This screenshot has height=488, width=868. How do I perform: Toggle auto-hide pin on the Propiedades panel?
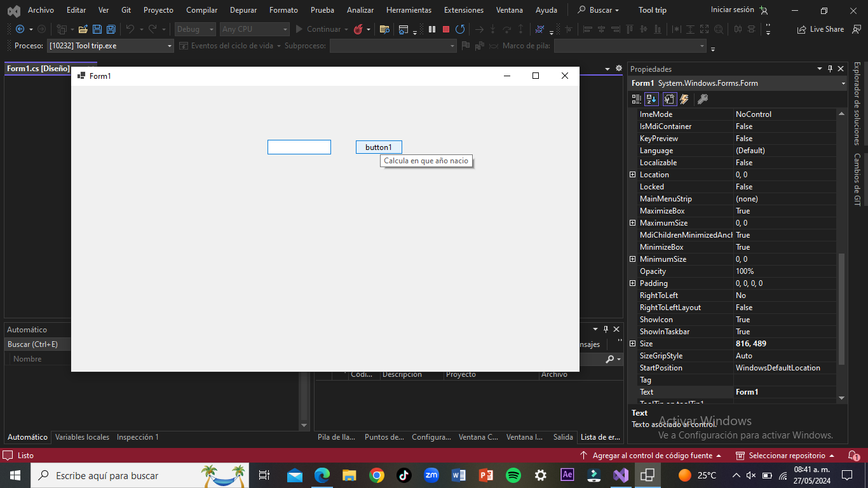click(830, 69)
